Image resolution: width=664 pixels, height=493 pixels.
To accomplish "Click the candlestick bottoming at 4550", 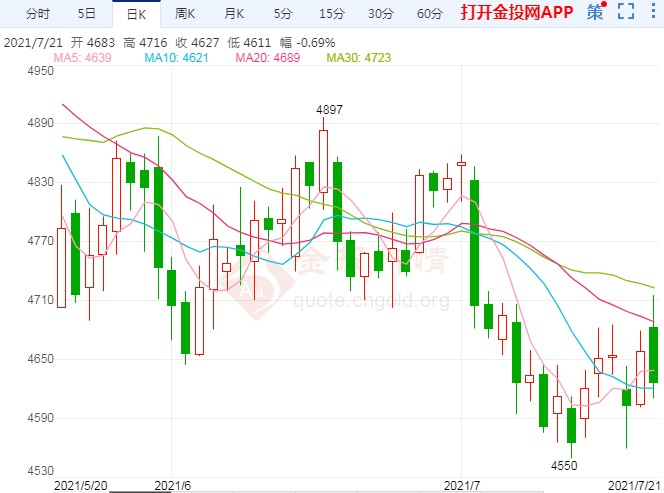I will [x=571, y=426].
